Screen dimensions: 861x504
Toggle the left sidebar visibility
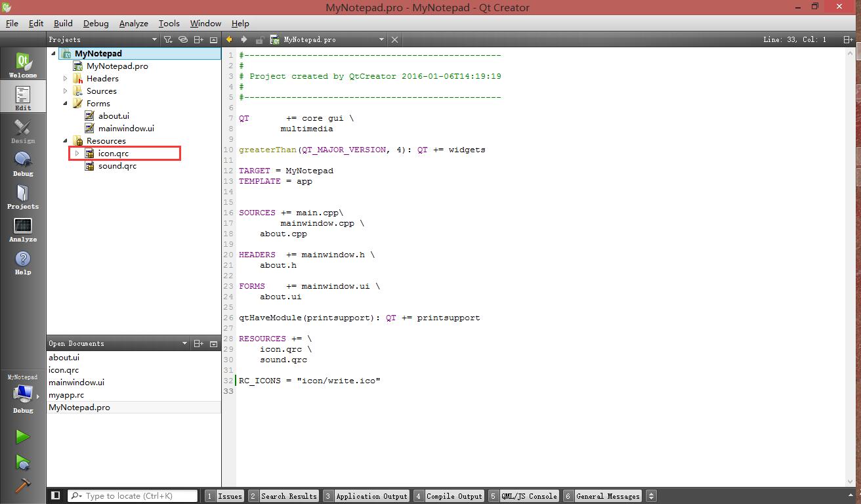point(56,496)
